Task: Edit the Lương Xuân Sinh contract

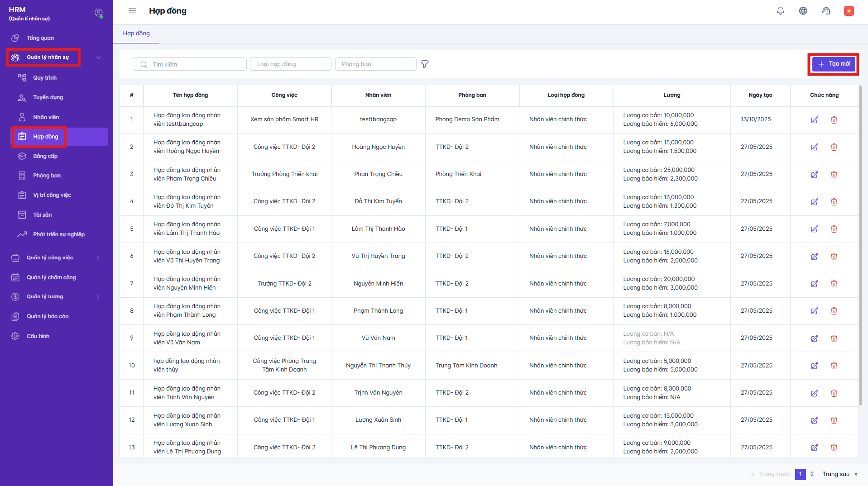Action: (x=814, y=420)
